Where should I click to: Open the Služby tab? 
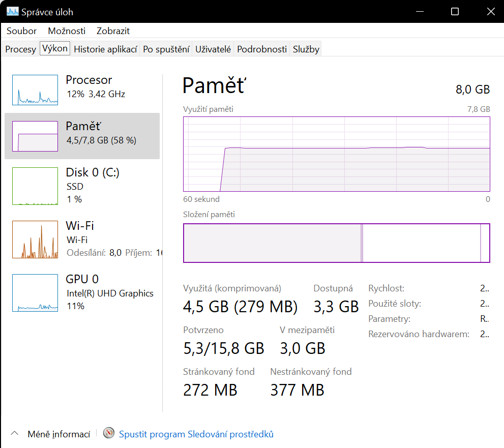[x=306, y=49]
